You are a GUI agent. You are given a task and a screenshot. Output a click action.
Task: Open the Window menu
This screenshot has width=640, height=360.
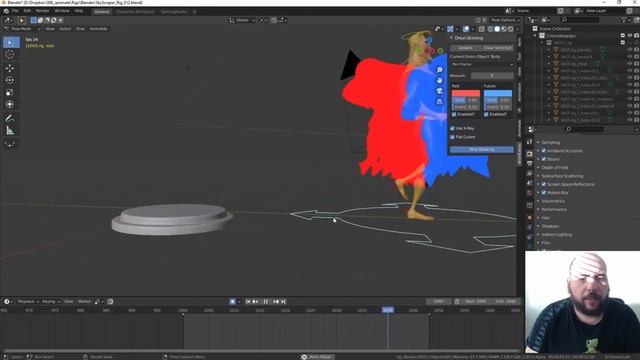pos(62,11)
